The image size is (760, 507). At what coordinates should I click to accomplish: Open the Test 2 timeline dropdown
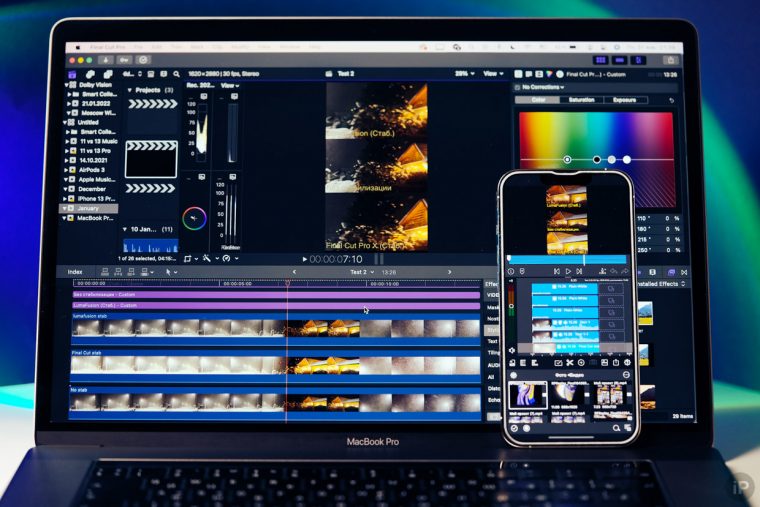(x=362, y=272)
